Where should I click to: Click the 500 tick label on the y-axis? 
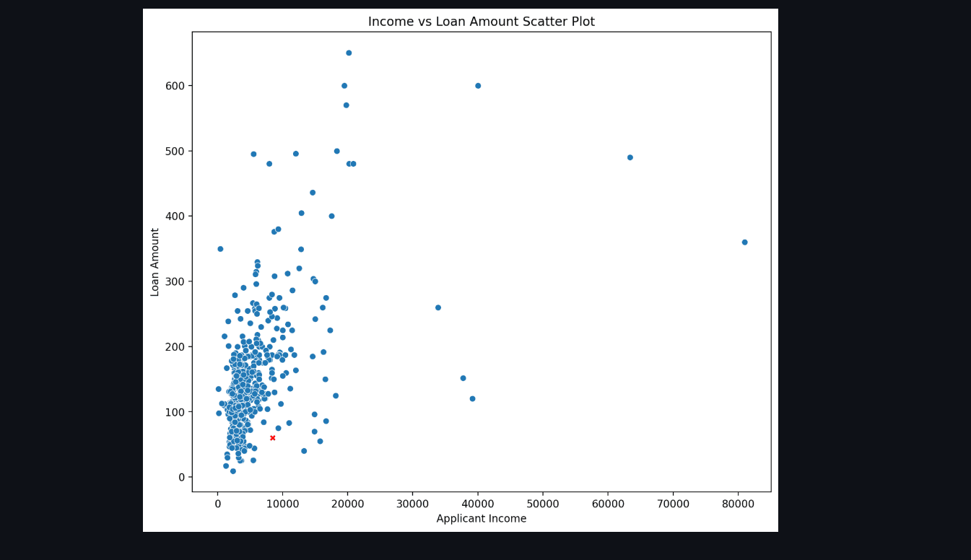point(175,152)
